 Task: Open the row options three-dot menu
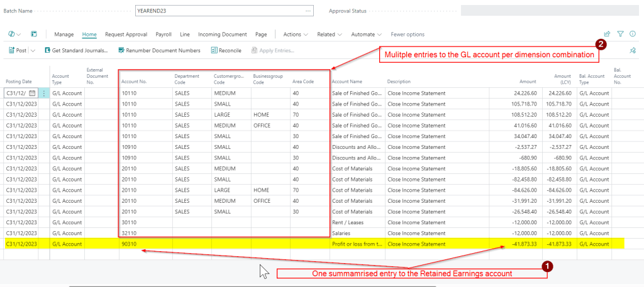43,94
